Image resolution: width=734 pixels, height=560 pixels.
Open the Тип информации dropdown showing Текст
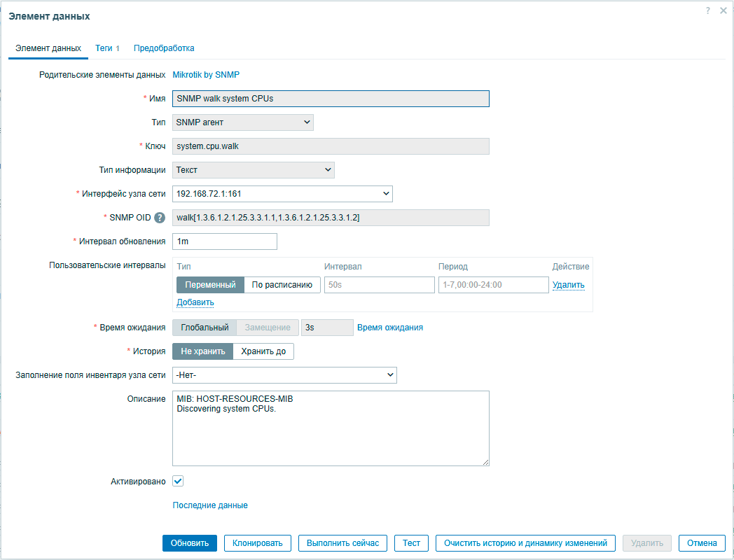[254, 170]
